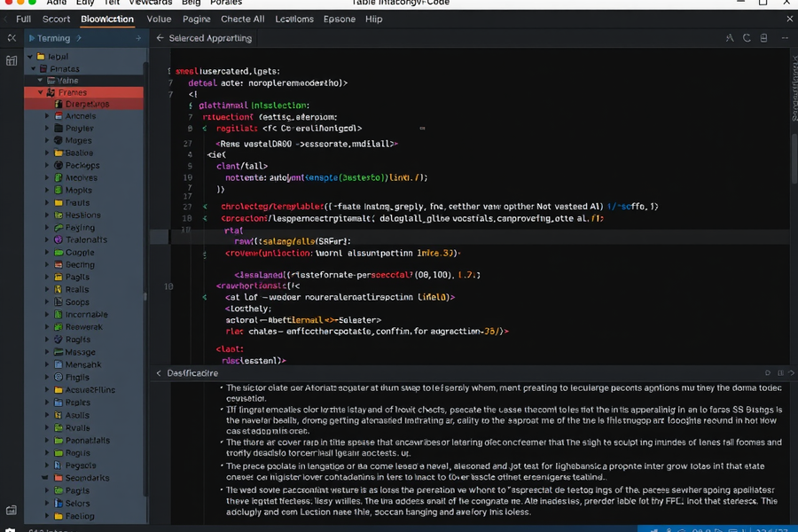Collapse the Finates folder arrow
Image resolution: width=798 pixels, height=532 pixels.
point(34,69)
